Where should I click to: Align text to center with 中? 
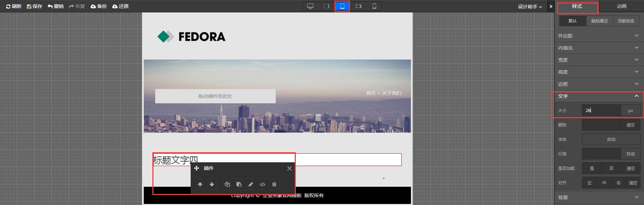[x=604, y=183]
